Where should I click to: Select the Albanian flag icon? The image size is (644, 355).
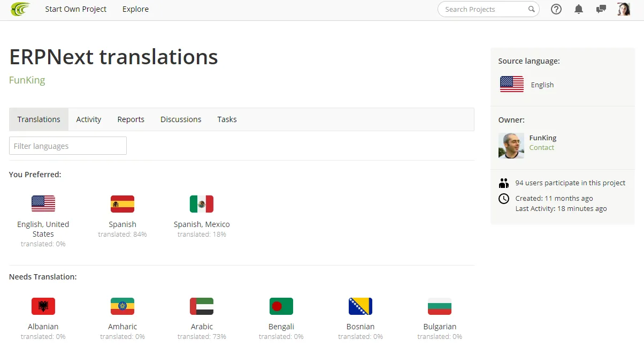pos(43,306)
